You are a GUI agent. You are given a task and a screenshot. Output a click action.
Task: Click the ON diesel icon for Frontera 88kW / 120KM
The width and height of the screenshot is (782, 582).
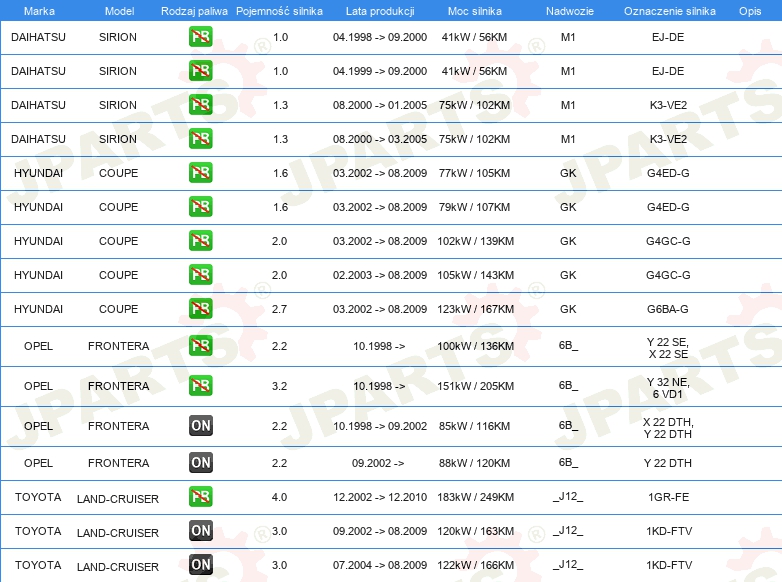click(x=200, y=462)
